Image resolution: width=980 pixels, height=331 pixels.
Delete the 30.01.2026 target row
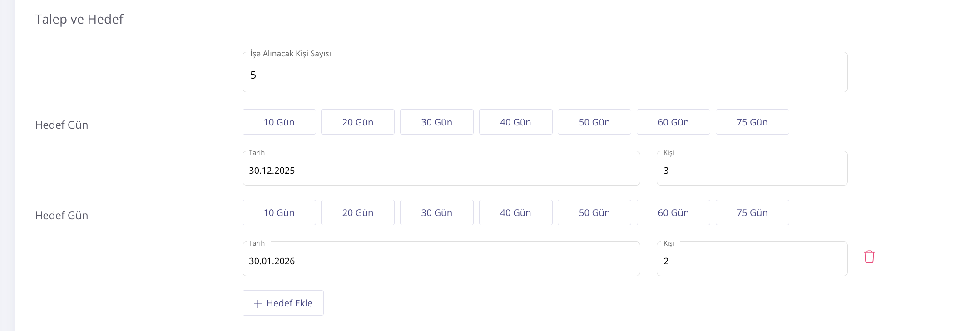869,257
